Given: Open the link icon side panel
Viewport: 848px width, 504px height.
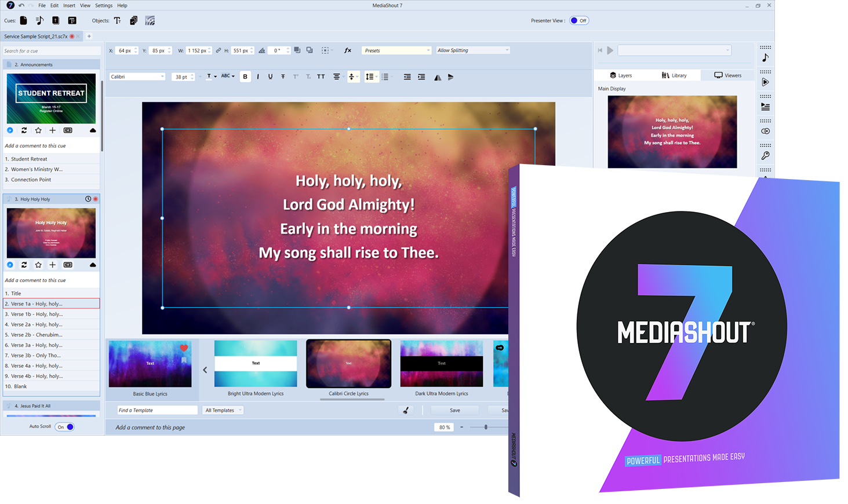Looking at the screenshot, I should [765, 131].
